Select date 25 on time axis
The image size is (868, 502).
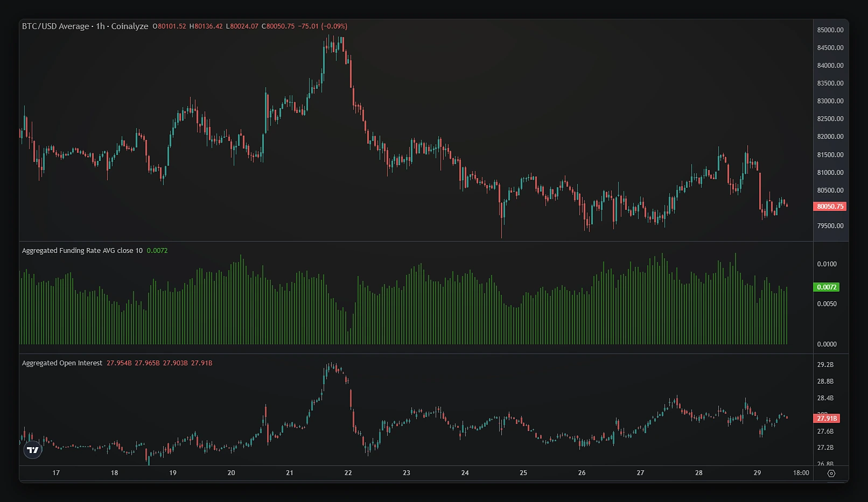523,473
